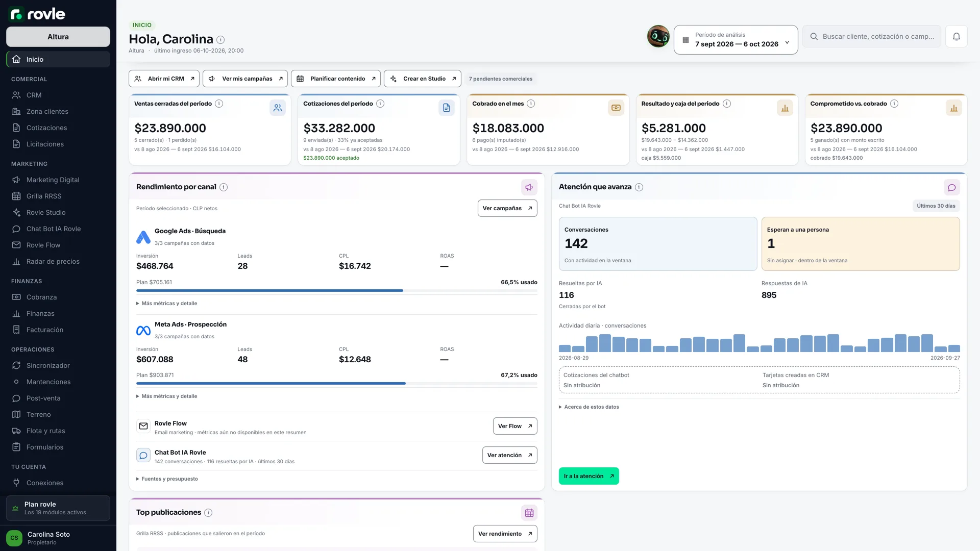
Task: Click Ver mis campañas button
Action: (245, 79)
